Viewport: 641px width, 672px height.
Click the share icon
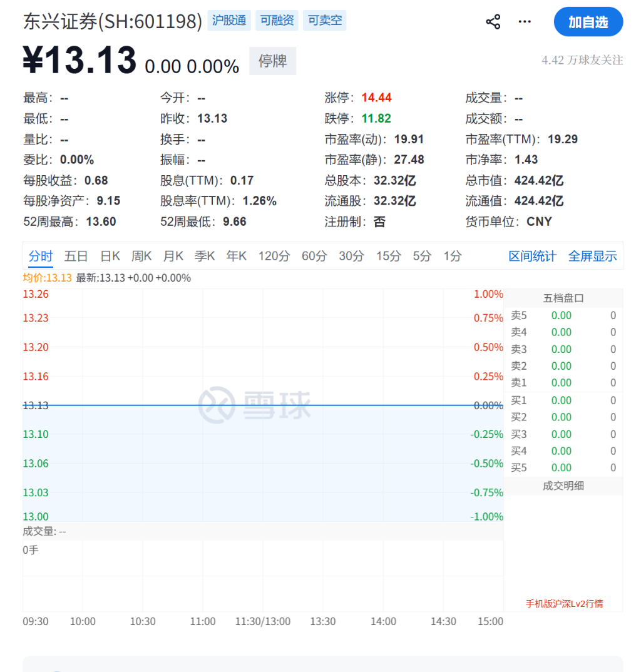click(493, 22)
